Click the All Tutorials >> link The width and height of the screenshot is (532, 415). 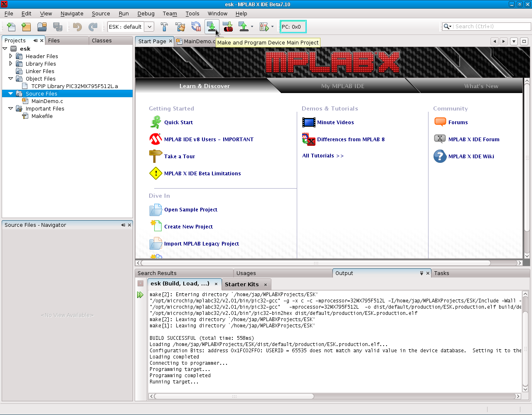click(323, 155)
